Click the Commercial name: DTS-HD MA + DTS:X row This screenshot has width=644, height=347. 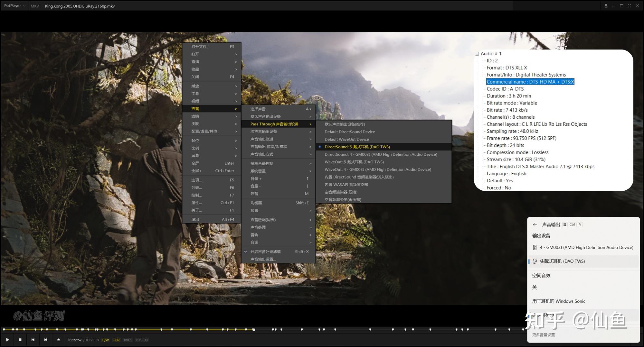click(x=530, y=82)
